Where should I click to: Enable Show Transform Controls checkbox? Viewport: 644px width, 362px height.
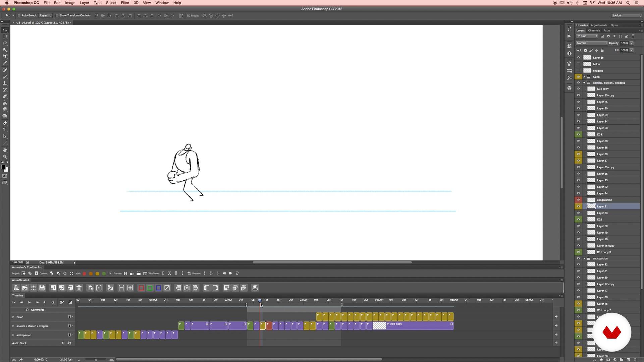click(x=57, y=15)
